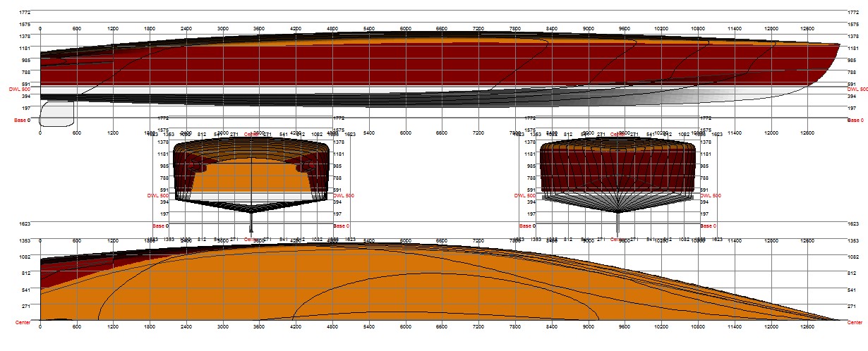
Task: Click the 7200 station marker below the plan view
Action: [478, 328]
